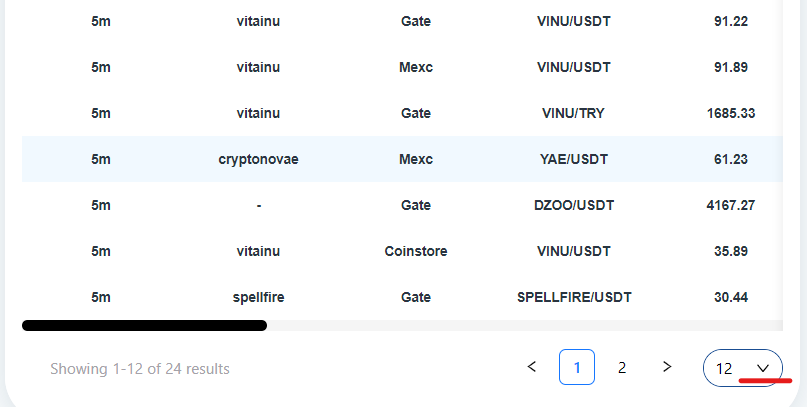Click the spellfire project name

pos(258,297)
